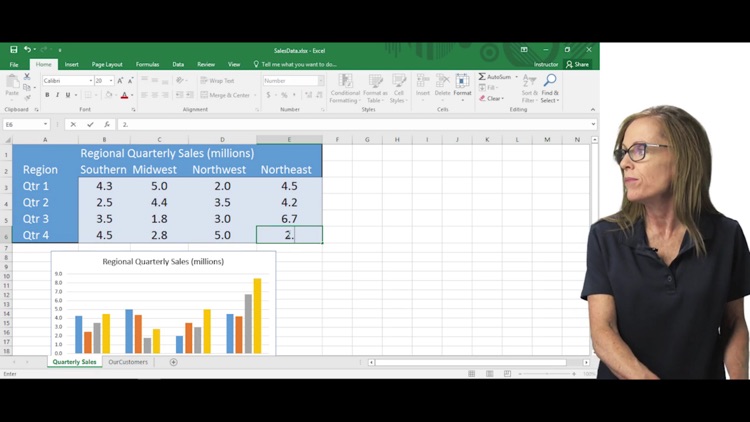Expand the Name Box dropdown arrow
Image resolution: width=750 pixels, height=422 pixels.
[45, 124]
